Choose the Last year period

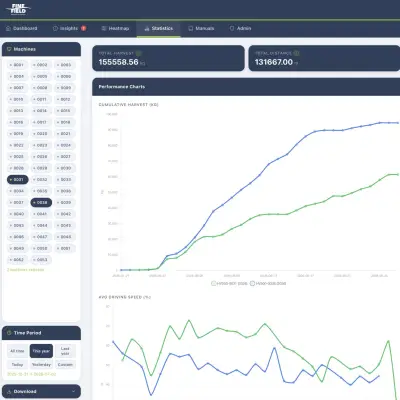click(65, 351)
